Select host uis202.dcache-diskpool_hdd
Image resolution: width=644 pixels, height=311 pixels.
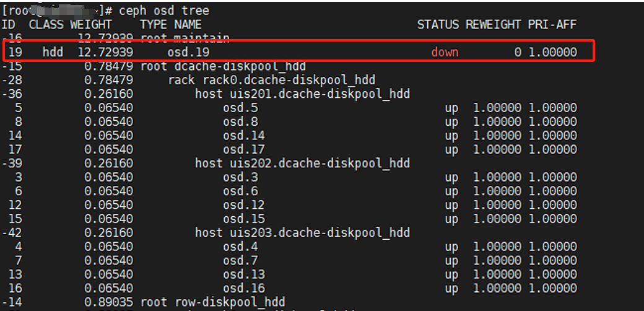click(x=303, y=164)
